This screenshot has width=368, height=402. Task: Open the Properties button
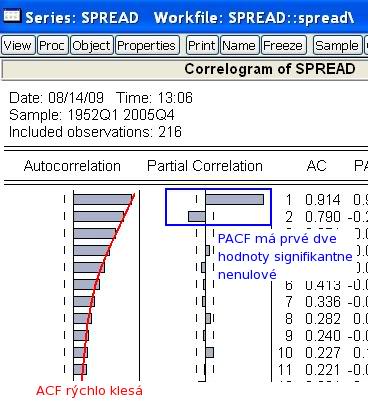click(147, 45)
